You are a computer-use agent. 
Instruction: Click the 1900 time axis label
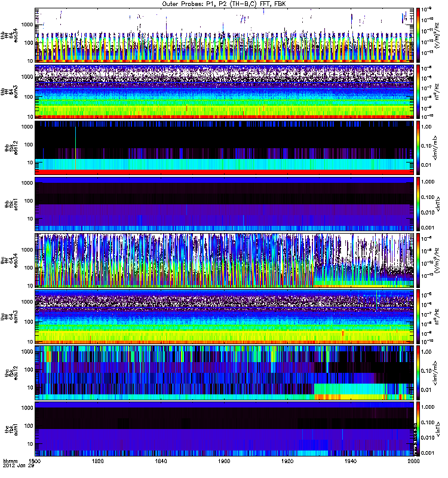point(225,461)
